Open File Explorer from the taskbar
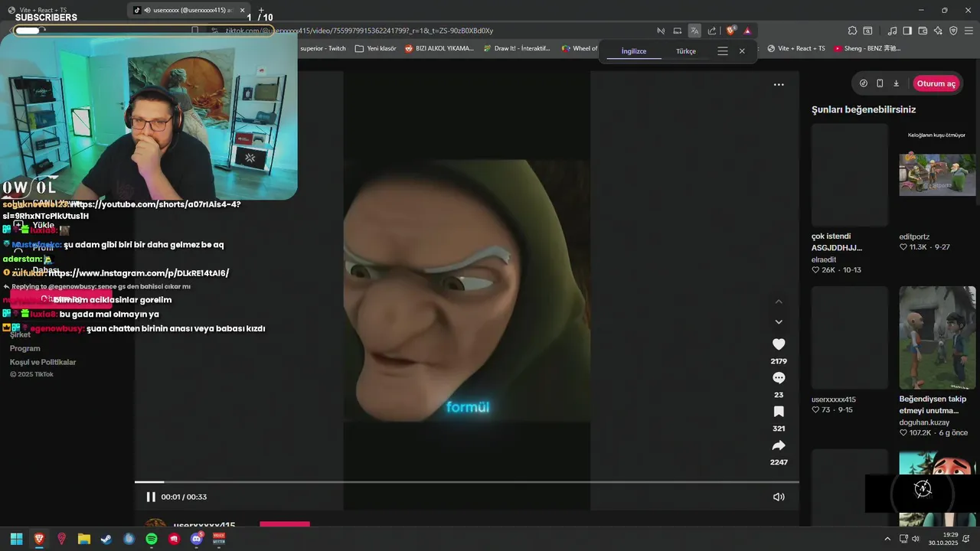Screen dimensions: 980x551 84,539
